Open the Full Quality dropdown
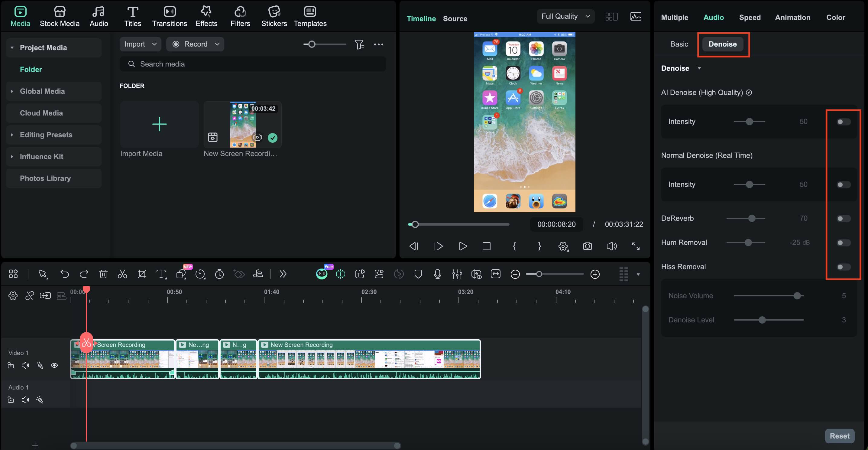Screen dimensions: 868x450 point(565,16)
